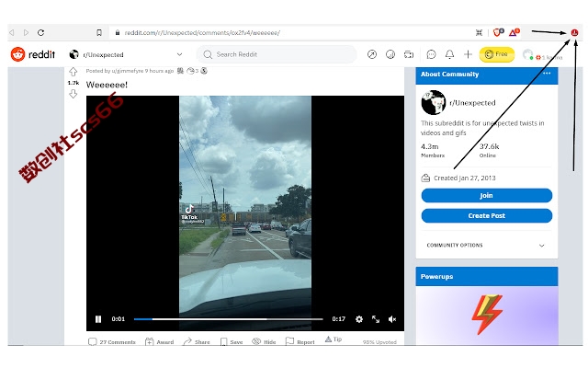Image resolution: width=588 pixels, height=368 pixels.
Task: Unmute the video
Action: (x=392, y=319)
